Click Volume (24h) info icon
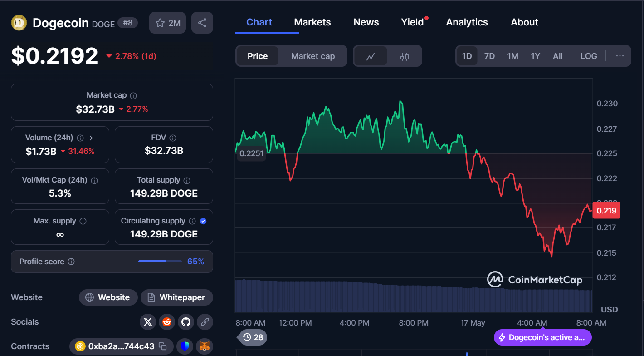The image size is (644, 356). tap(80, 138)
